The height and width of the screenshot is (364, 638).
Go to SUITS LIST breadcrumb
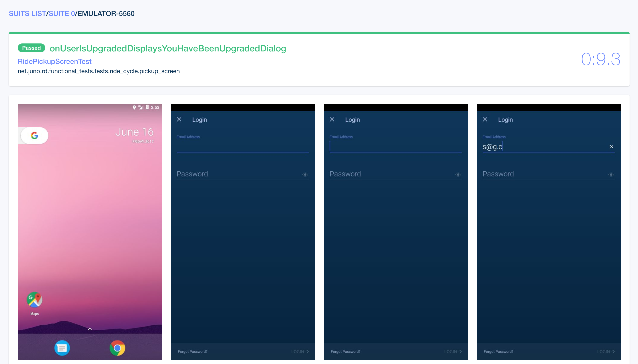point(27,14)
